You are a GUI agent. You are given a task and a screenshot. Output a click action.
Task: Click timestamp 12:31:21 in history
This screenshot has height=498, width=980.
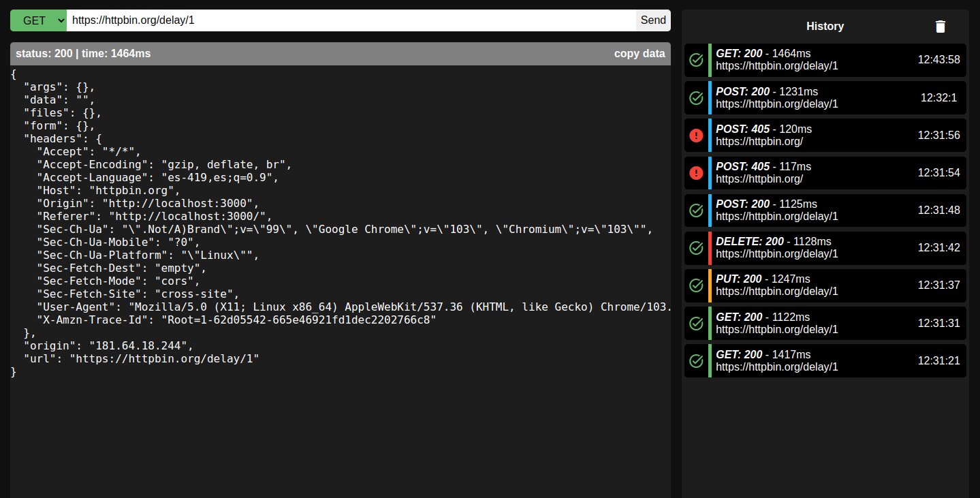pos(938,360)
